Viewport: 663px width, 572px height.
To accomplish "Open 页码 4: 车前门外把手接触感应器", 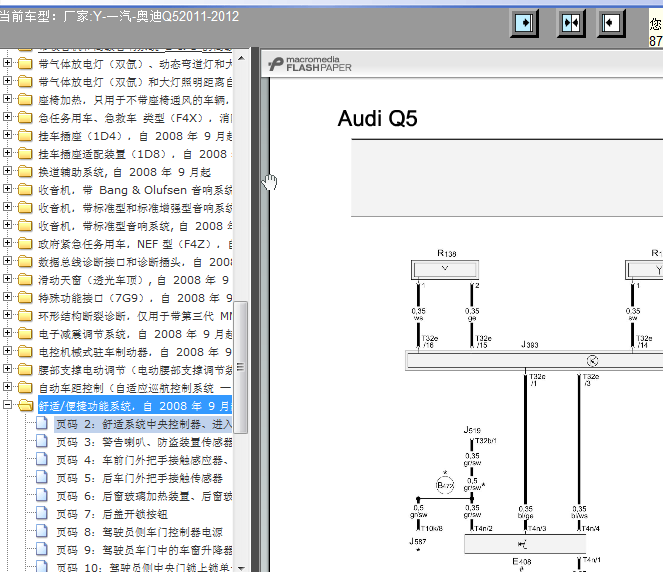I will (143, 460).
